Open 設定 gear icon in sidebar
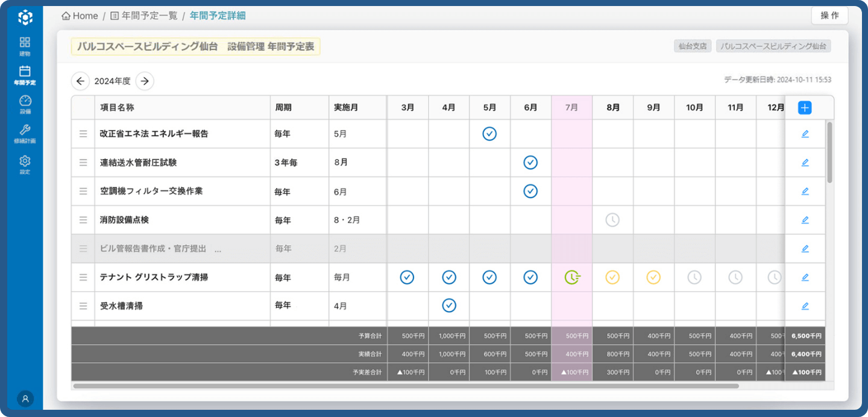 click(25, 164)
